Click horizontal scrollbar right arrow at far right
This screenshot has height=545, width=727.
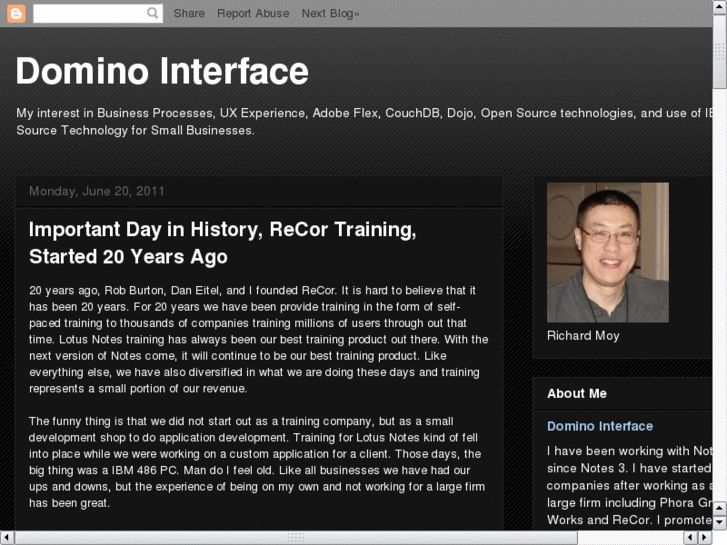coord(705,538)
